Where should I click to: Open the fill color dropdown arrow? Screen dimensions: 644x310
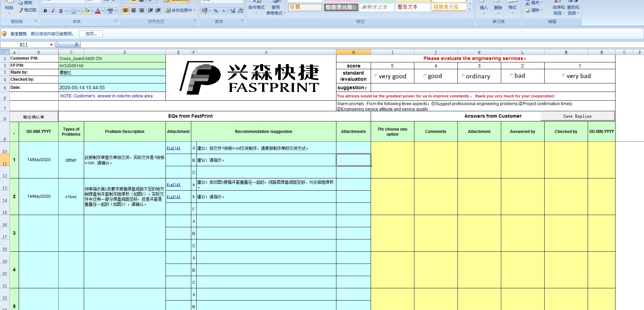click(x=92, y=11)
